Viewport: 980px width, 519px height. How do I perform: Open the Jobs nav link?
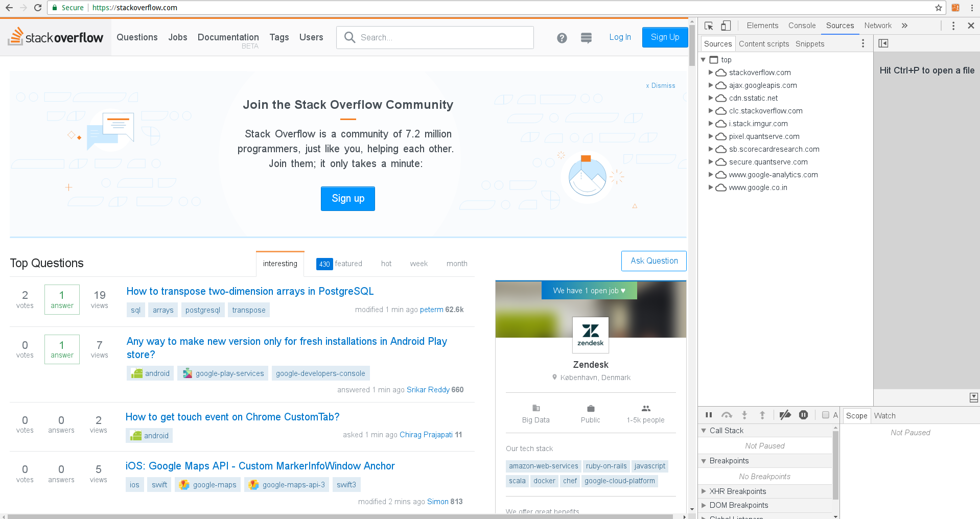tap(178, 37)
